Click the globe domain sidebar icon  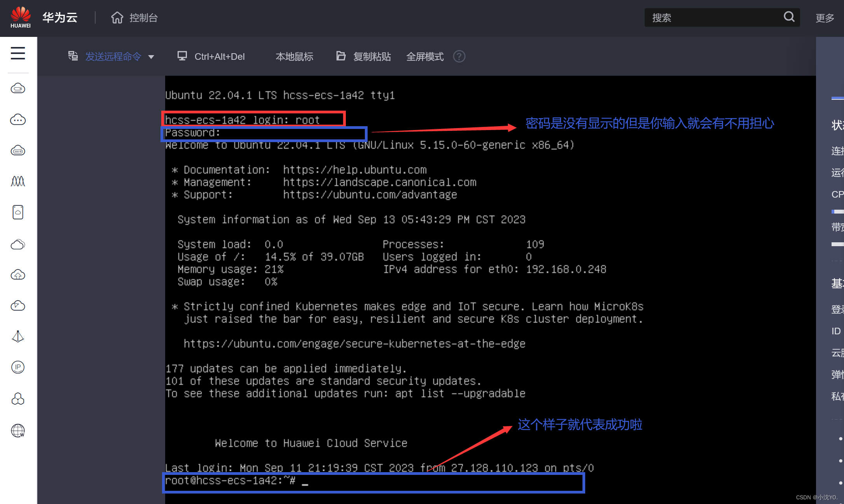point(18,430)
